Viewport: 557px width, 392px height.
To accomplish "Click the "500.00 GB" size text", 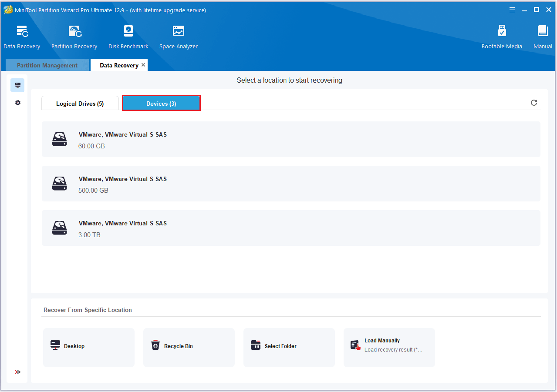I will click(x=93, y=191).
